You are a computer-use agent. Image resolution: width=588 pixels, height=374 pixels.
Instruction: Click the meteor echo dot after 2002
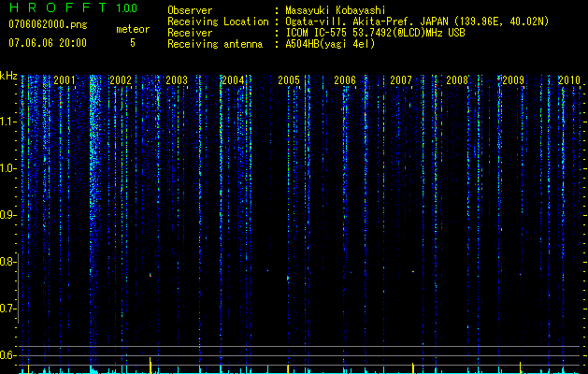click(151, 275)
